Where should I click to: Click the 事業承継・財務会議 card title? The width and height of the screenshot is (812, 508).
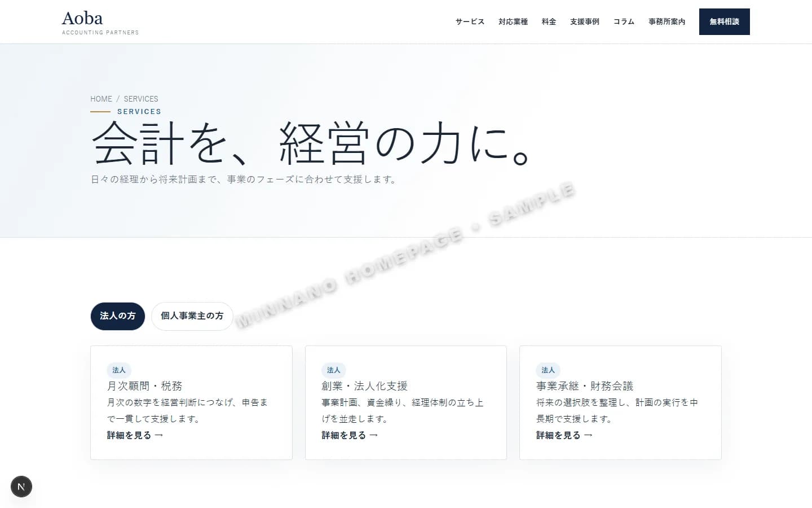[x=585, y=386]
